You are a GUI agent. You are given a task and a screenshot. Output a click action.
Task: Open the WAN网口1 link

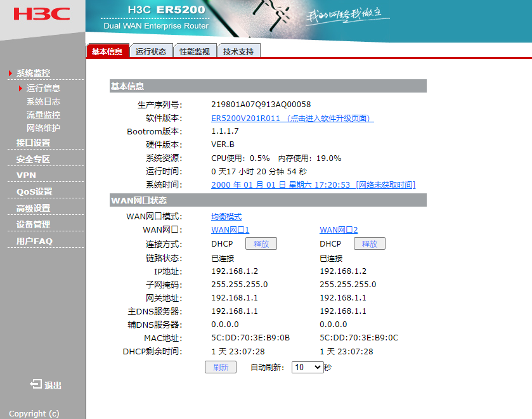pos(230,229)
